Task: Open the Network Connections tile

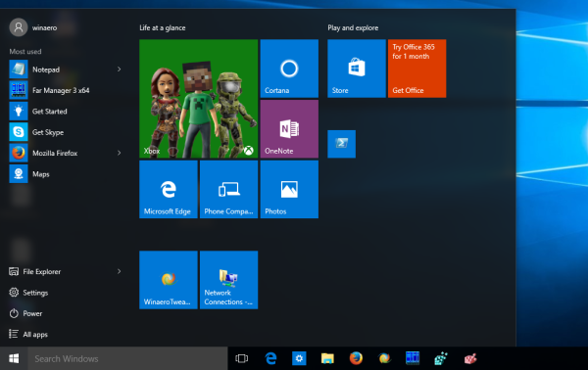Action: pyautogui.click(x=228, y=280)
